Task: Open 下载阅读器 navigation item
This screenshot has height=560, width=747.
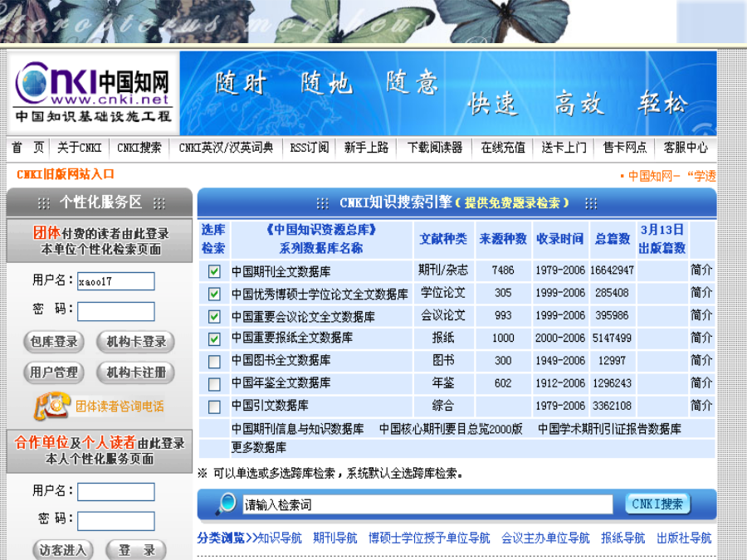Action: click(435, 148)
